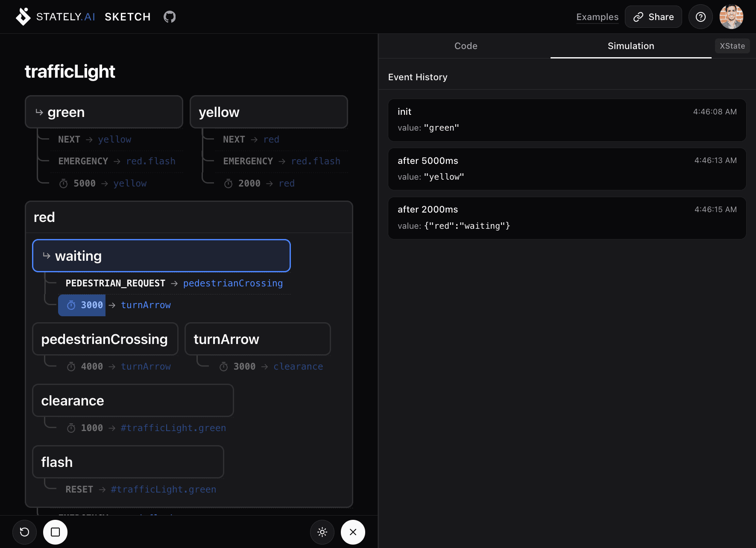Select the waiting state node

pos(161,256)
